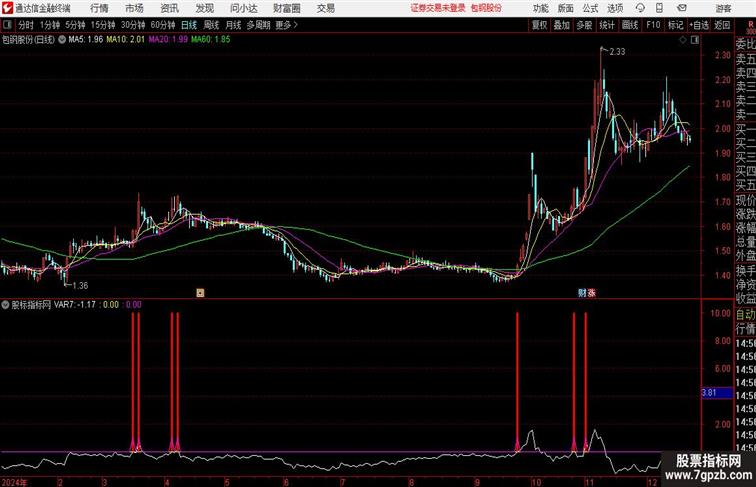This screenshot has width=756, height=487.
Task: Click the VAR7:-1.17 indicator value
Action: [75, 305]
